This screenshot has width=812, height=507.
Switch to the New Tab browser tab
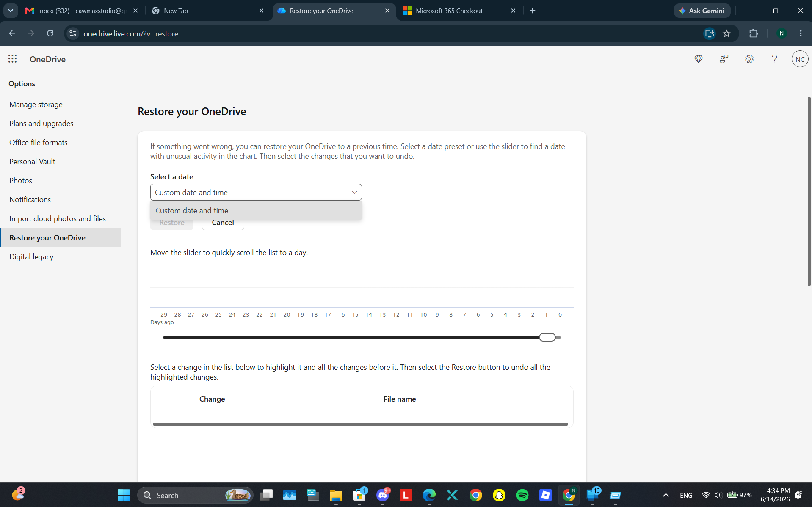coord(207,11)
